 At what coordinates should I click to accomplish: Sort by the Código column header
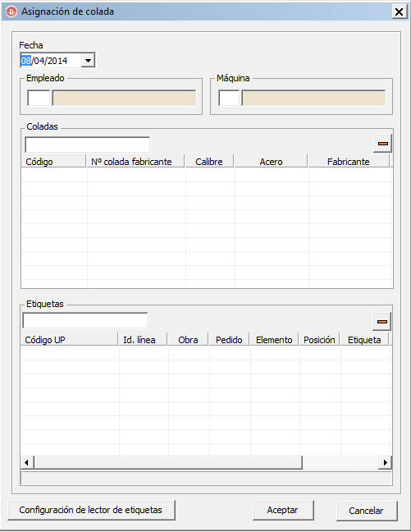tap(53, 162)
